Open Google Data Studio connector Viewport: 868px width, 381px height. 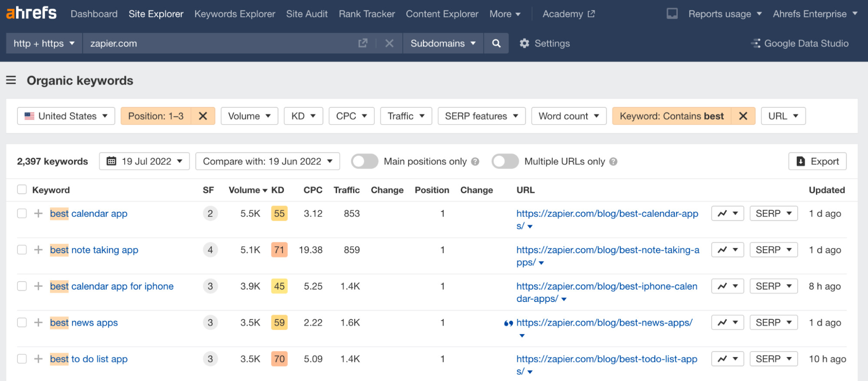tap(799, 43)
